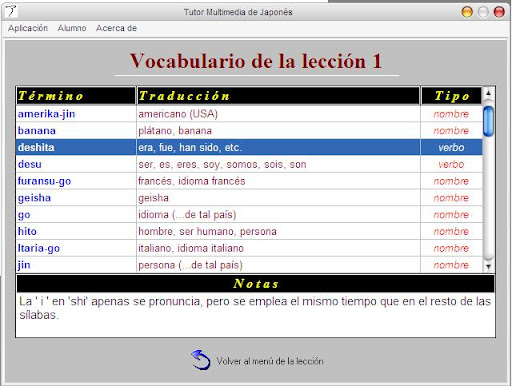Screen dimensions: 512x386
Task: Click the red close window button
Action: pos(499,12)
